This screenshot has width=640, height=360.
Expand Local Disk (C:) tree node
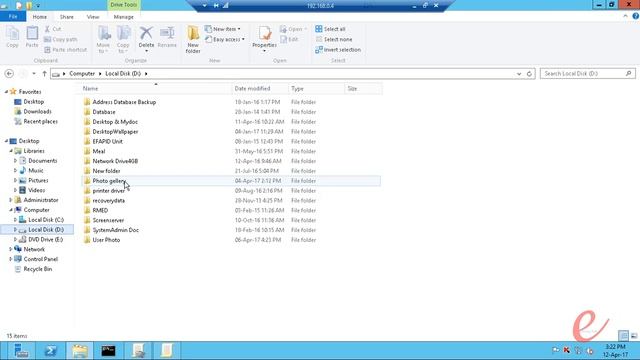(x=16, y=220)
